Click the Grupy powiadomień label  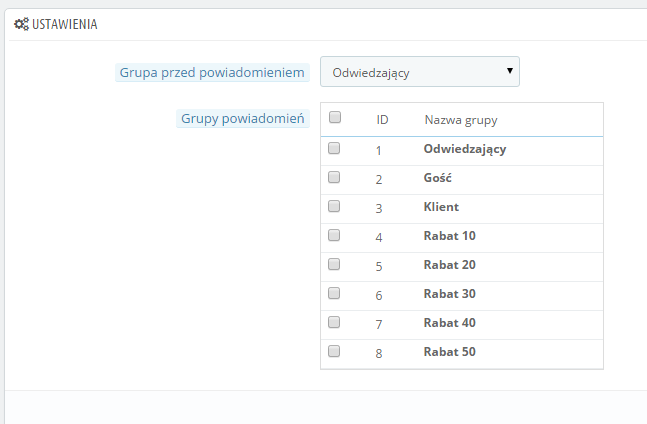(x=244, y=118)
